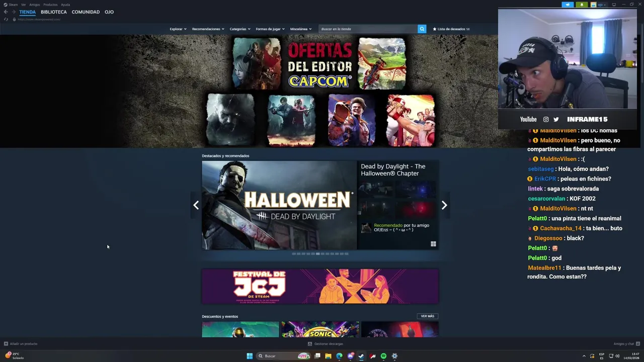
Task: Open the account avatar menu
Action: pyautogui.click(x=598, y=5)
